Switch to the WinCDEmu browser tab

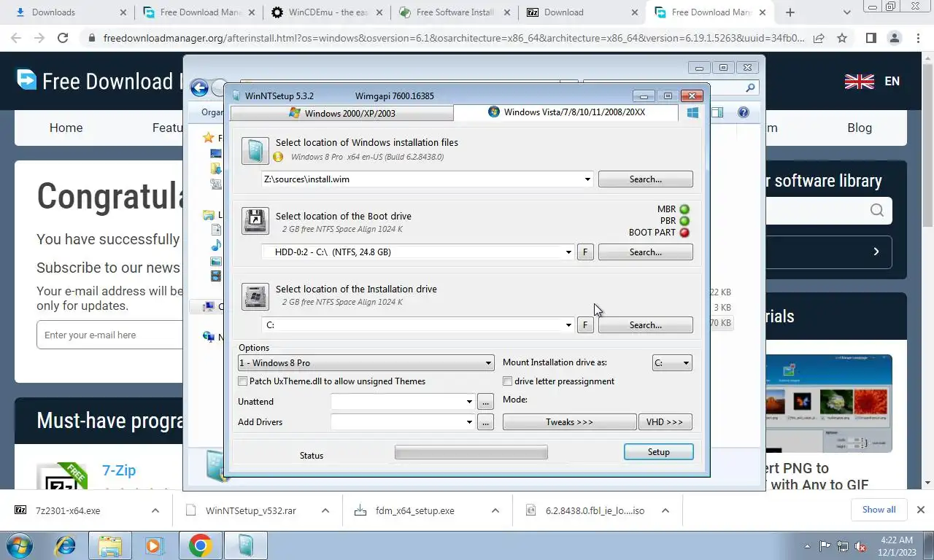326,12
